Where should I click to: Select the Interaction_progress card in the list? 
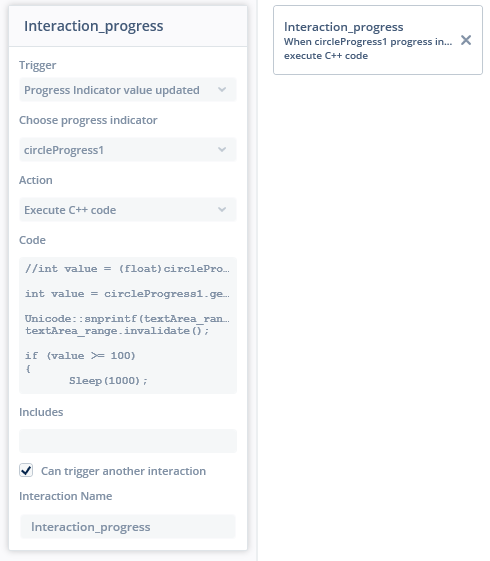click(378, 40)
